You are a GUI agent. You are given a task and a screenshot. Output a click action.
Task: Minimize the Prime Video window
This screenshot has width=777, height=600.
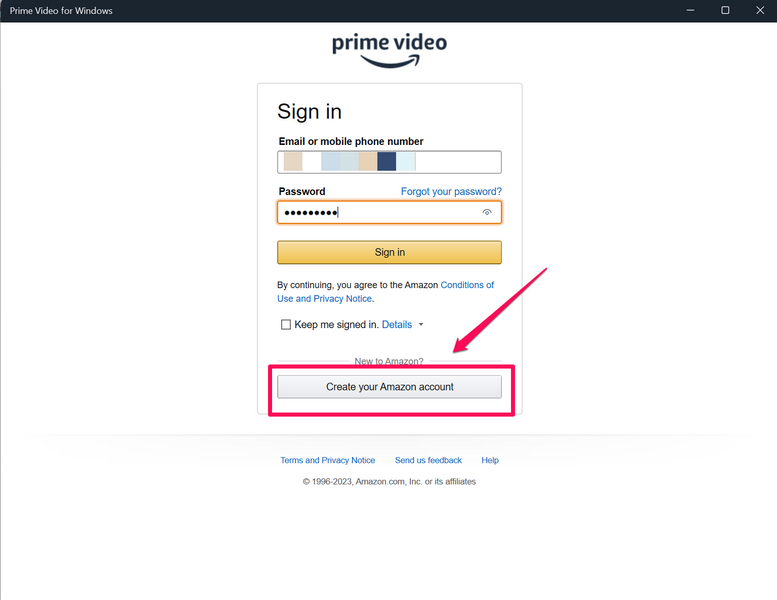(x=690, y=10)
